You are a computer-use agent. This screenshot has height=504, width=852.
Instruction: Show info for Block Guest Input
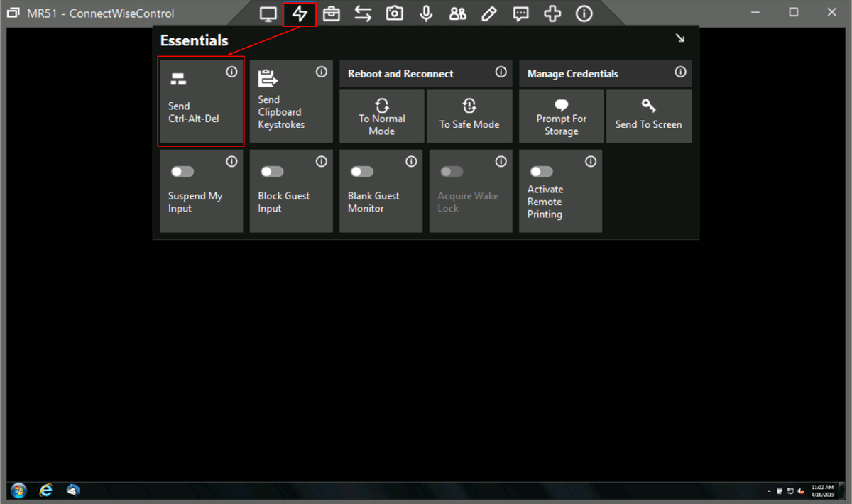322,162
